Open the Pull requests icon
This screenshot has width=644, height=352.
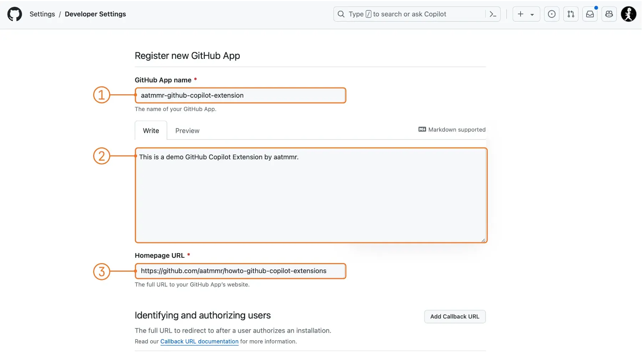pos(571,14)
